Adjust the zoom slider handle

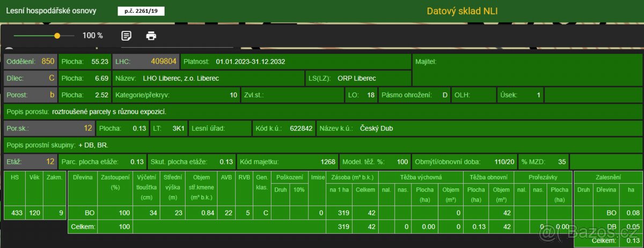(57, 35)
